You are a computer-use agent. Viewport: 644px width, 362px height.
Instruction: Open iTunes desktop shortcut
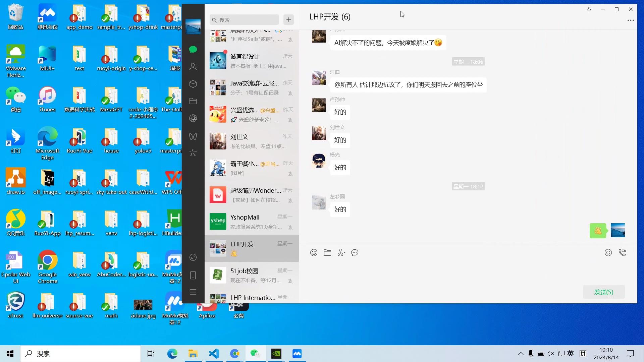tap(47, 100)
